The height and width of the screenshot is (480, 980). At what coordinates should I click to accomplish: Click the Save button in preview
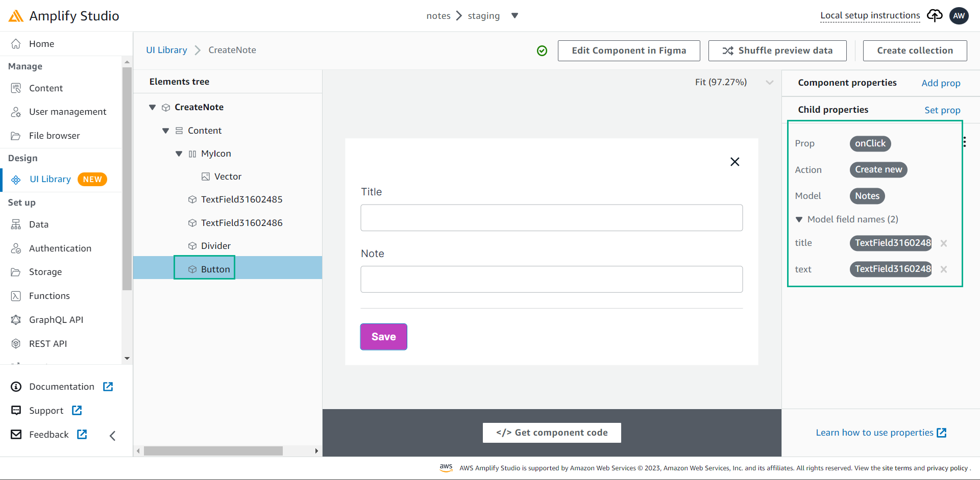click(x=384, y=337)
